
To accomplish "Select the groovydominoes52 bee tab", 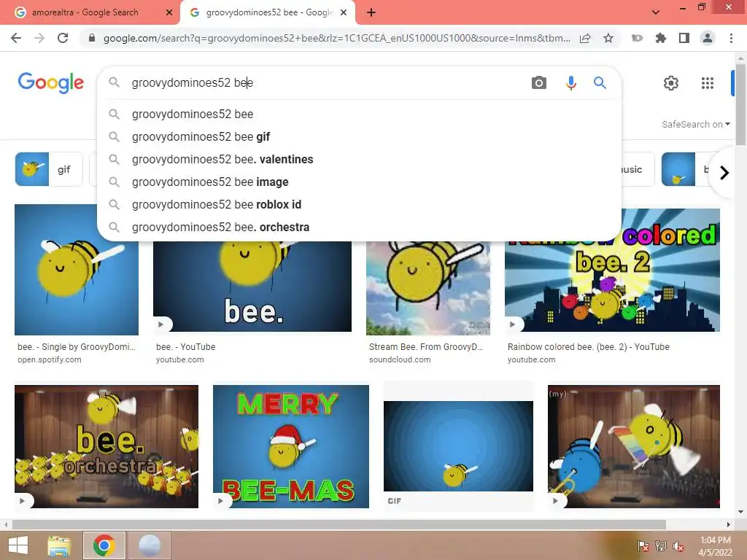I will 267,12.
